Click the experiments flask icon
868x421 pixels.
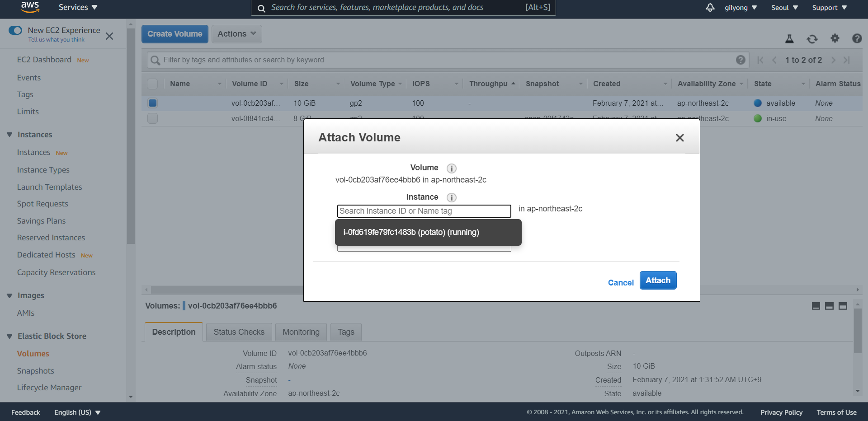[789, 39]
